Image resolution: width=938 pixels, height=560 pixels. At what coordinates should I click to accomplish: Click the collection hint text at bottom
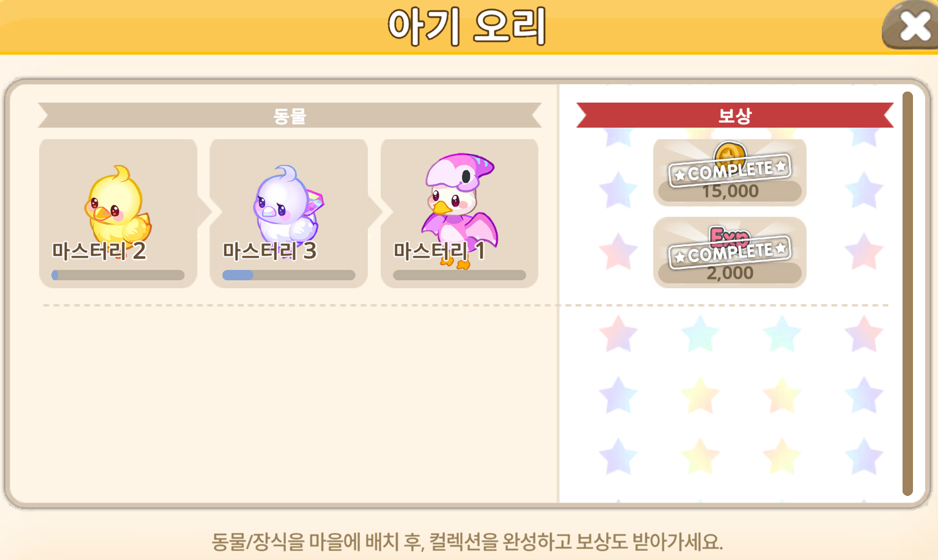coord(467,541)
